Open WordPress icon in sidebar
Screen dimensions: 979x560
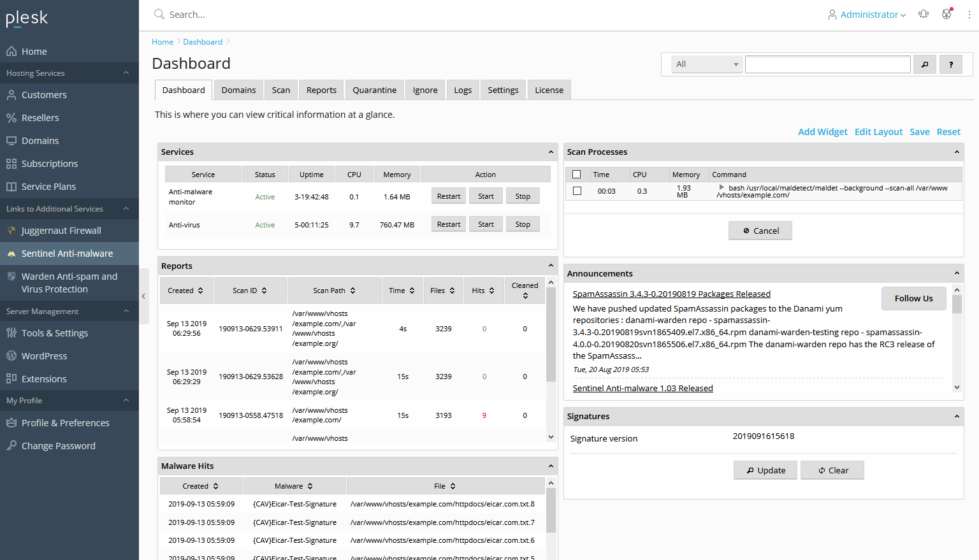pyautogui.click(x=11, y=356)
